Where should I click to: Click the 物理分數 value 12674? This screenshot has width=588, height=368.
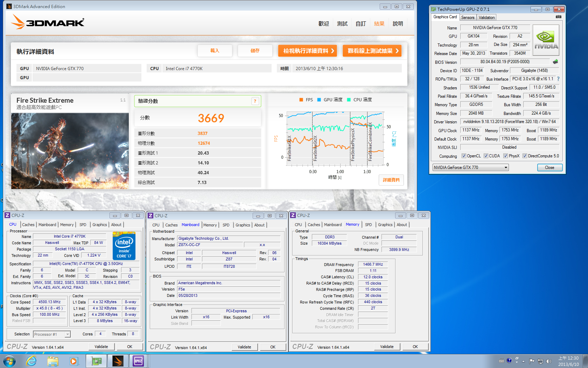click(204, 143)
